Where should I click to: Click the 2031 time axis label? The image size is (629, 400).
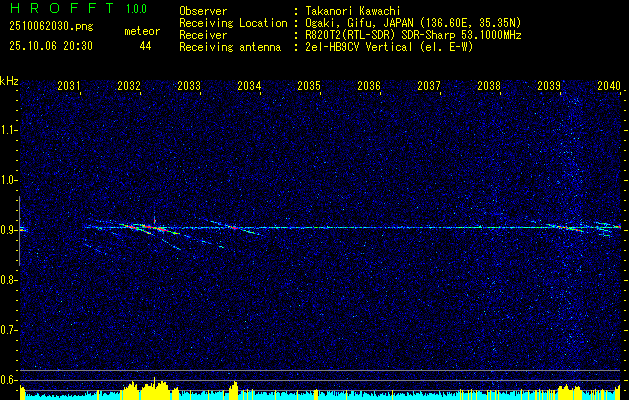pyautogui.click(x=69, y=86)
